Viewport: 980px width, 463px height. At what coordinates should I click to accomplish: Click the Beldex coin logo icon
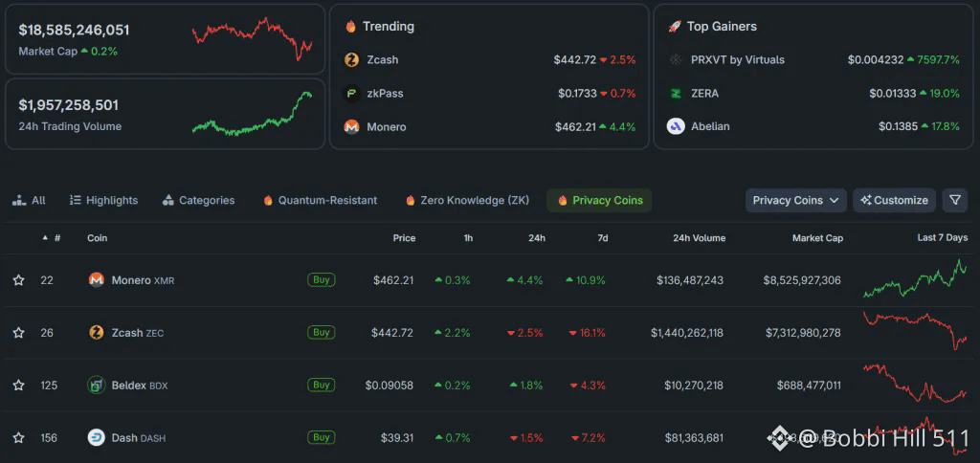96,386
